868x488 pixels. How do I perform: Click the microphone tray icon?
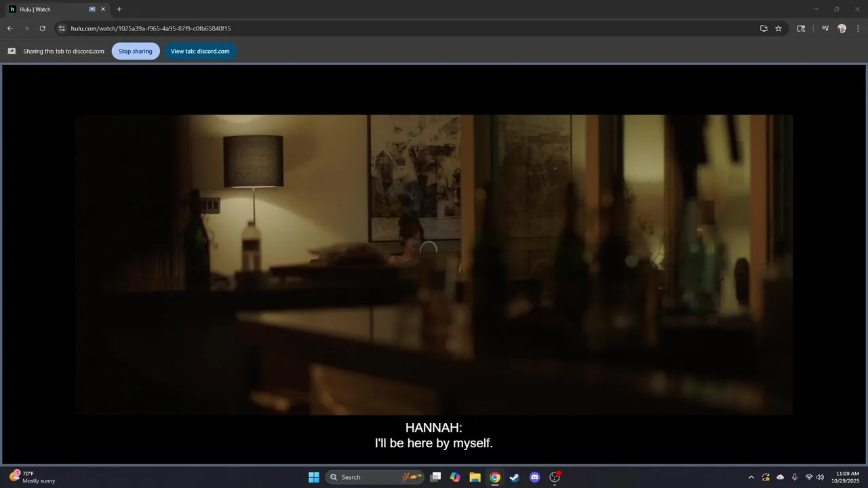pos(794,477)
